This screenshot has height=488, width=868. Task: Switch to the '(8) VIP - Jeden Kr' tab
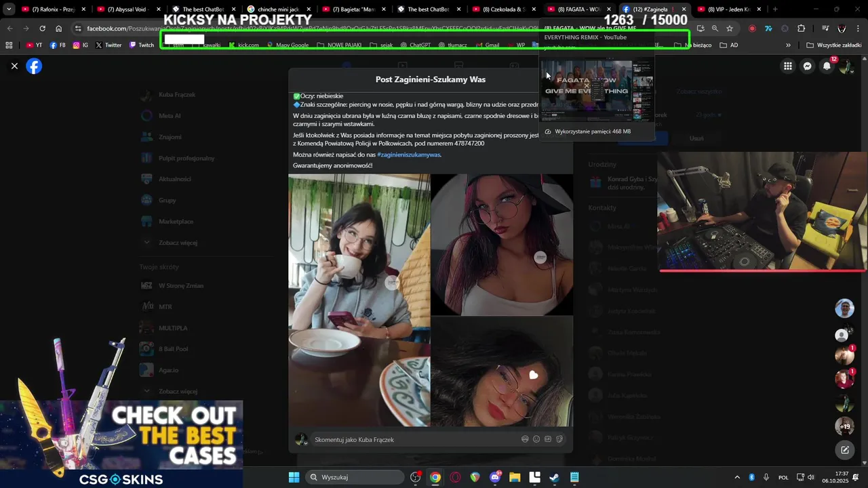click(729, 9)
